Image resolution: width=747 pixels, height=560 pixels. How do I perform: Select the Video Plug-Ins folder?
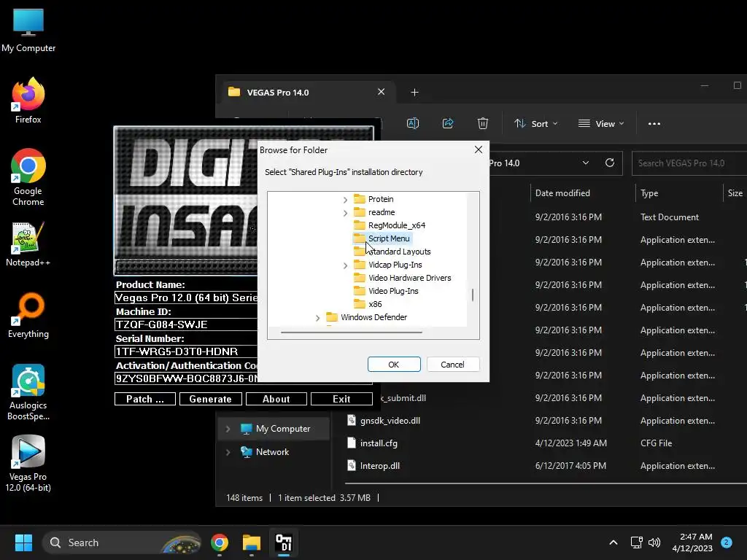click(386, 291)
